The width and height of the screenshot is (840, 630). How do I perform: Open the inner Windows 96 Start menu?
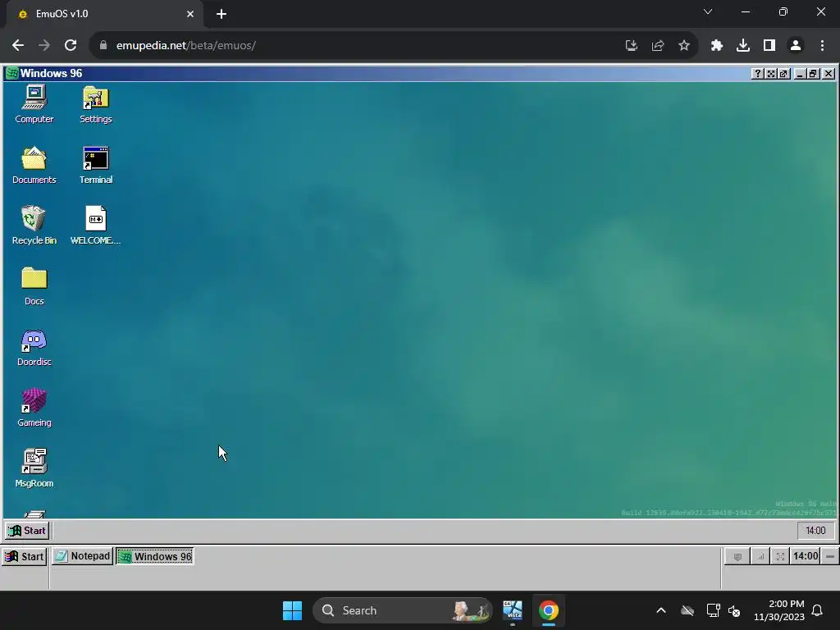pos(27,531)
